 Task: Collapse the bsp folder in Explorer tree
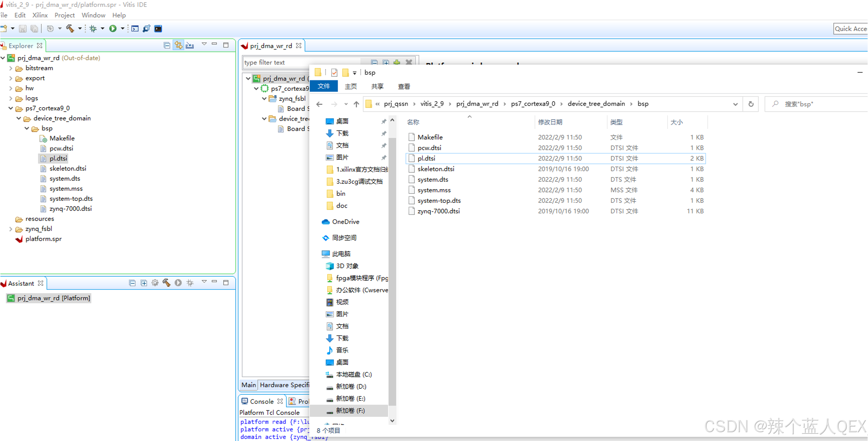[27, 129]
